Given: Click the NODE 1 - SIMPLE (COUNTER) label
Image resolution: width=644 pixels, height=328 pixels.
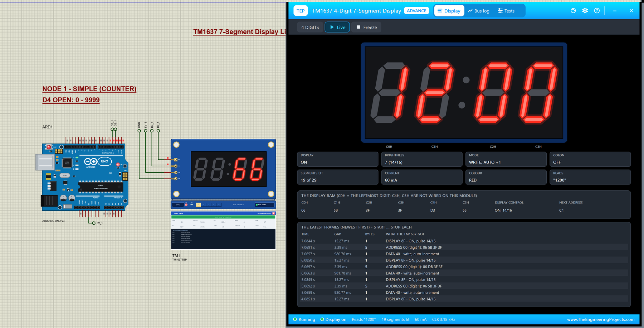Looking at the screenshot, I should [89, 89].
